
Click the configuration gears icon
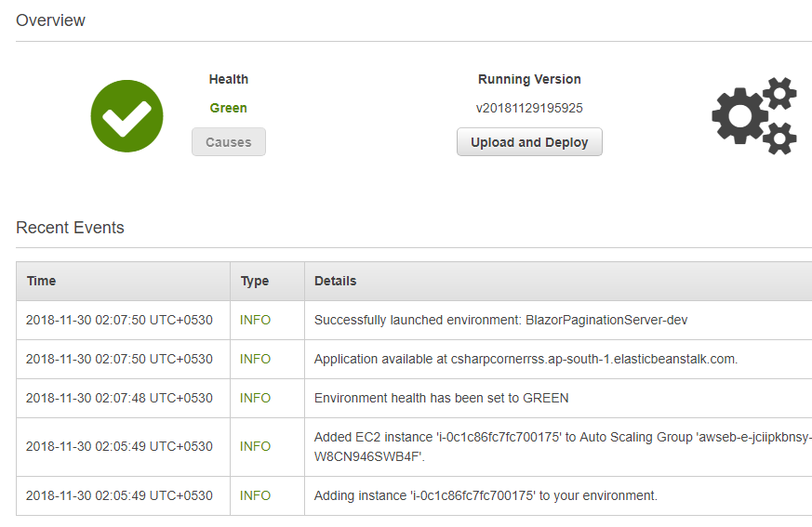(x=754, y=116)
